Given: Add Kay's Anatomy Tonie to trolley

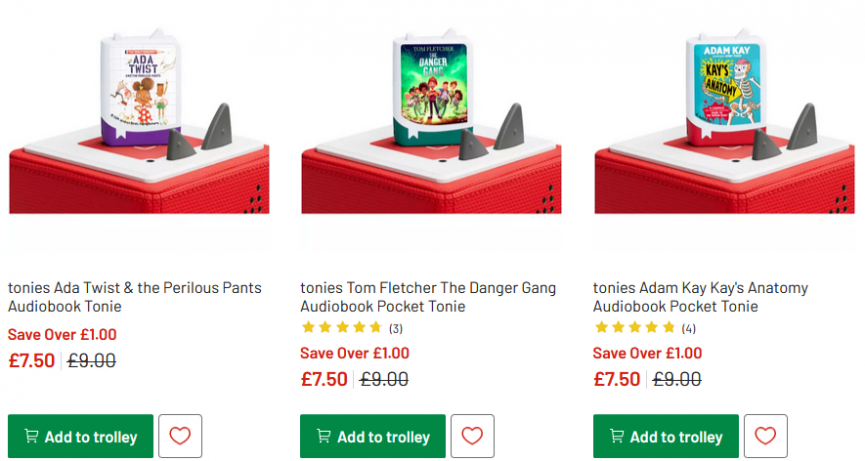Looking at the screenshot, I should pos(666,437).
